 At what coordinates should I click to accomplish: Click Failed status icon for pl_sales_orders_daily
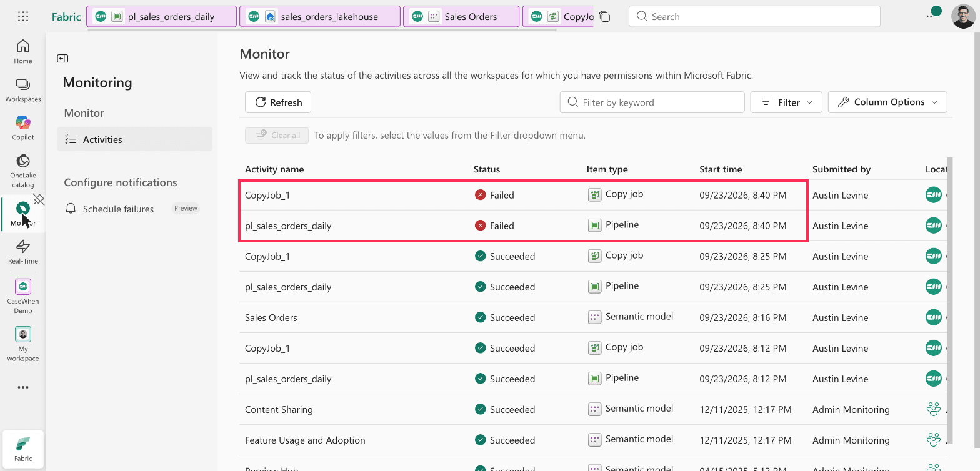tap(480, 226)
